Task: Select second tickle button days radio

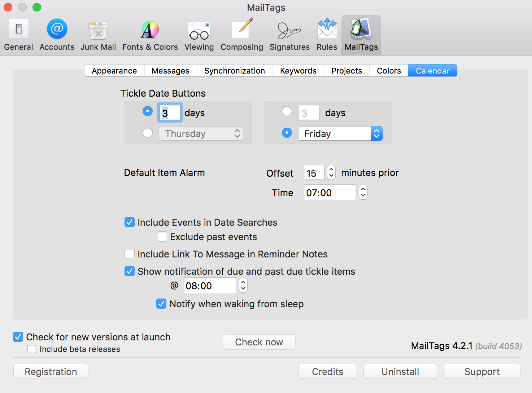Action: click(x=287, y=111)
